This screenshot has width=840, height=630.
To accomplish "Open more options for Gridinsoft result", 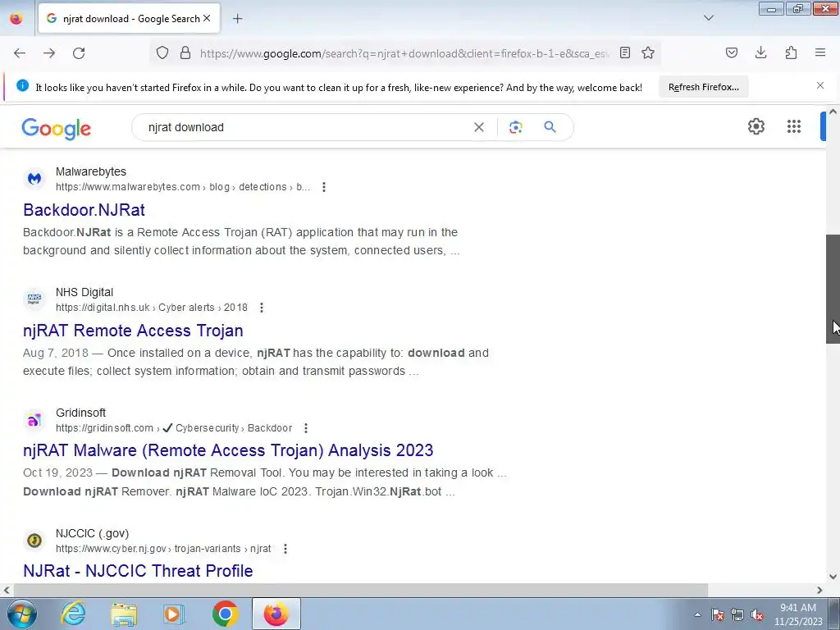I will pyautogui.click(x=305, y=428).
